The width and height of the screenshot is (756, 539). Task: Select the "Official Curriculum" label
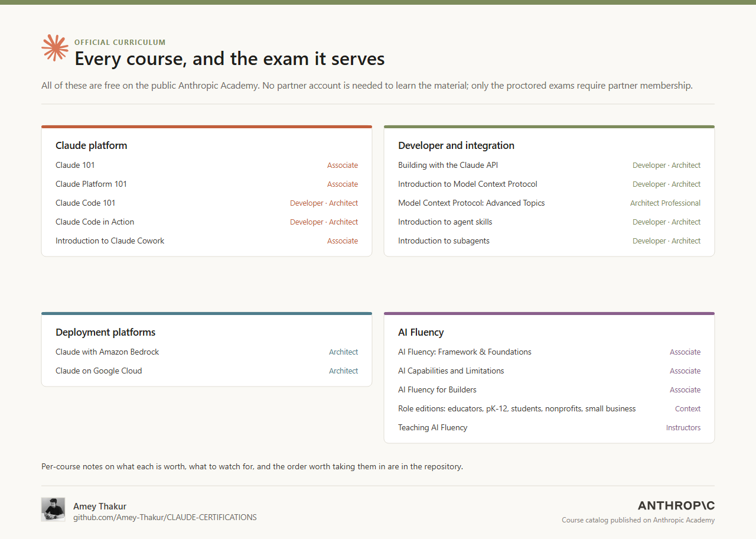tap(120, 43)
